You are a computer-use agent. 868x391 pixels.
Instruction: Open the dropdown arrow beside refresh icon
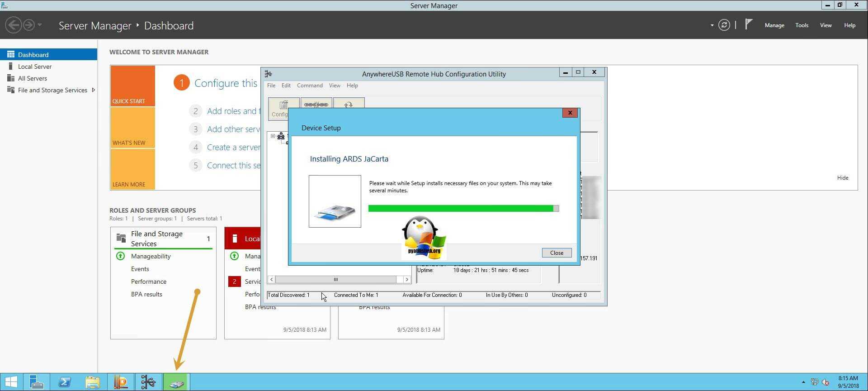coord(712,25)
